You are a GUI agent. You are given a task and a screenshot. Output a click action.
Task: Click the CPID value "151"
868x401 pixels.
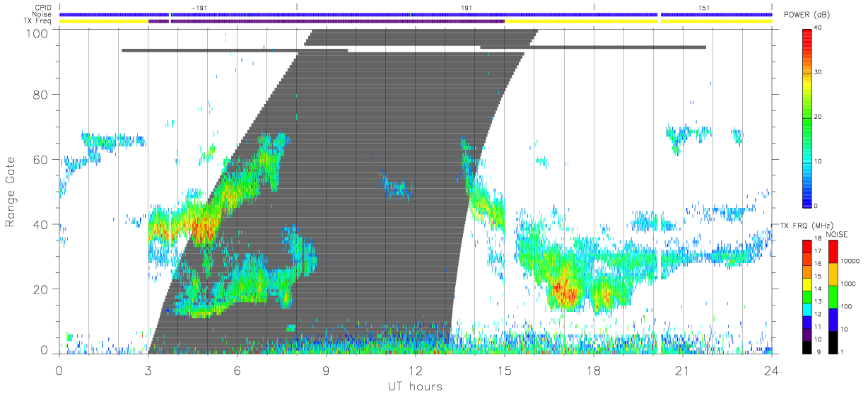704,7
